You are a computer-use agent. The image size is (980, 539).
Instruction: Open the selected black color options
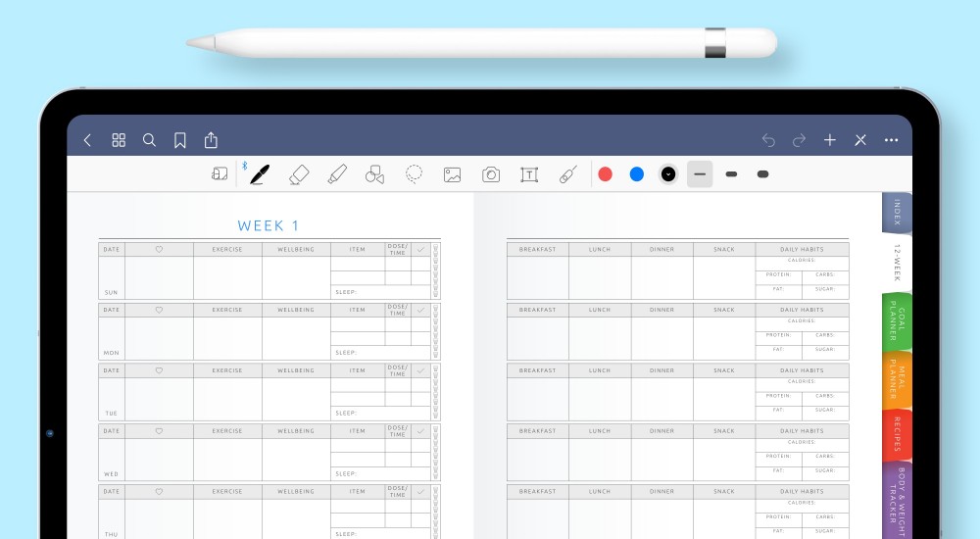(668, 174)
